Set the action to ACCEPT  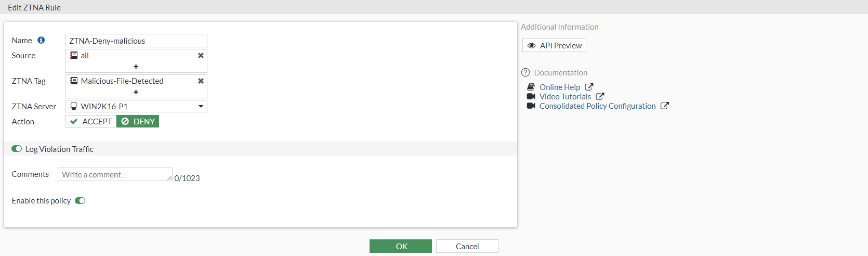click(91, 121)
